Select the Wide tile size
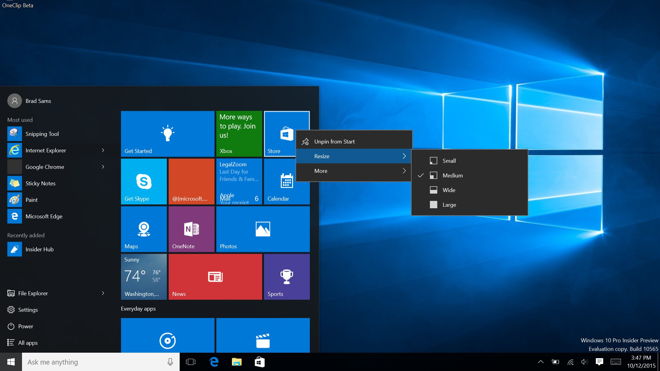660x371 pixels. [470, 190]
